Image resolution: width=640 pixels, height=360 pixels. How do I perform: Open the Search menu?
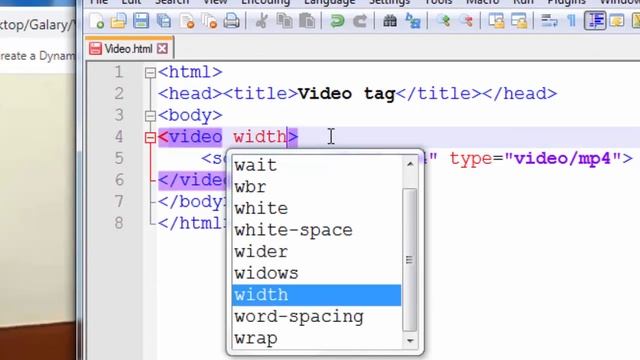(172, 2)
